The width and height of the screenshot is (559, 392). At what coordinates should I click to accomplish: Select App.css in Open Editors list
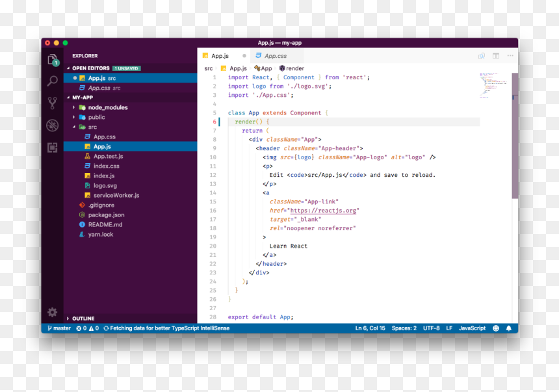click(131, 88)
